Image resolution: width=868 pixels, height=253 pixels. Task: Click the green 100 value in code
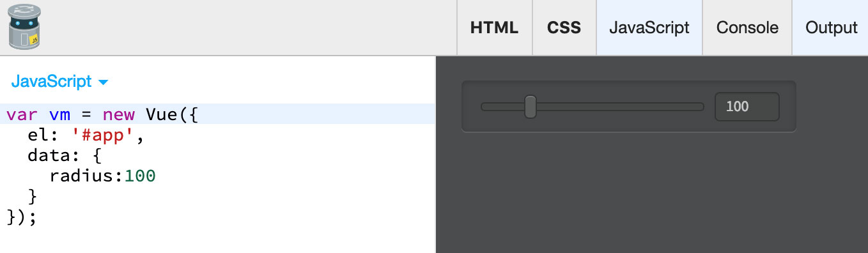pyautogui.click(x=140, y=176)
